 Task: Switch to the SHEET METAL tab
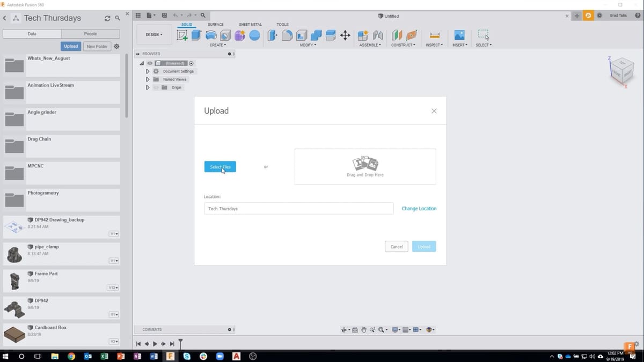(x=250, y=25)
